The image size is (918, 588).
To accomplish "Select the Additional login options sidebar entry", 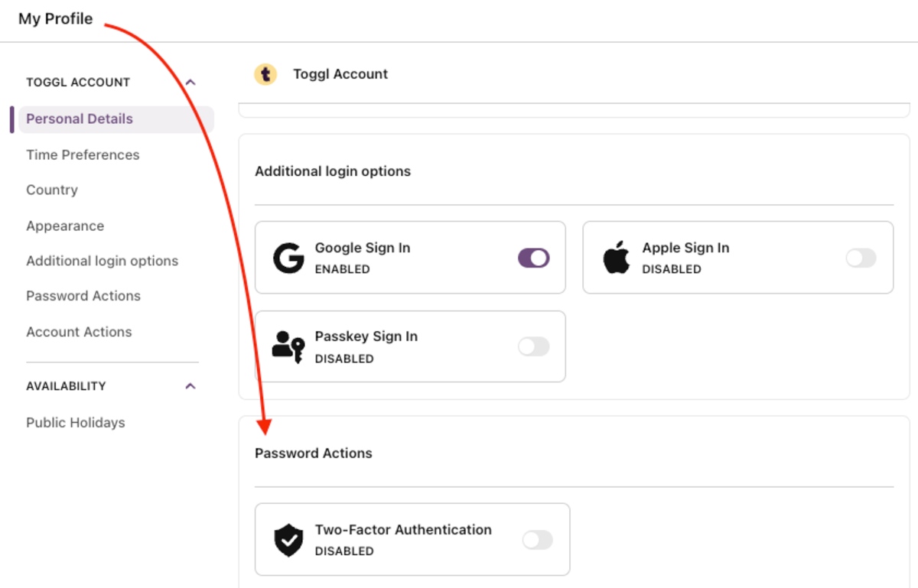I will (x=102, y=260).
